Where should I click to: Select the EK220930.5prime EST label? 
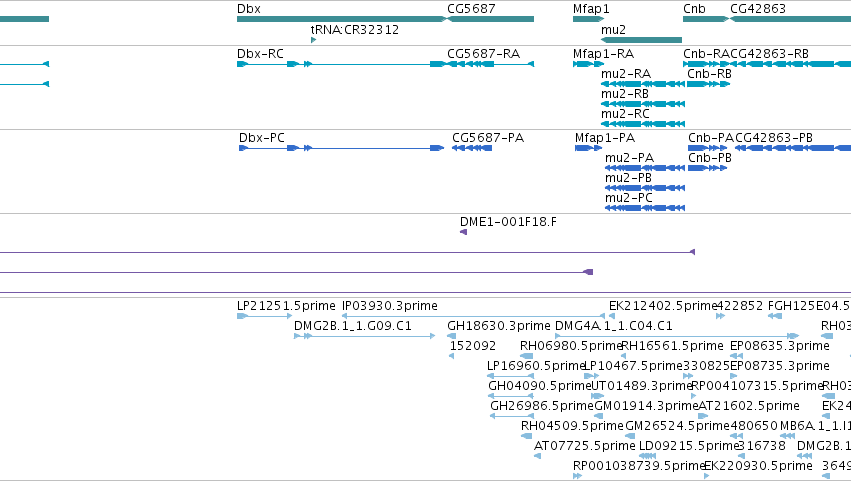pos(758,467)
